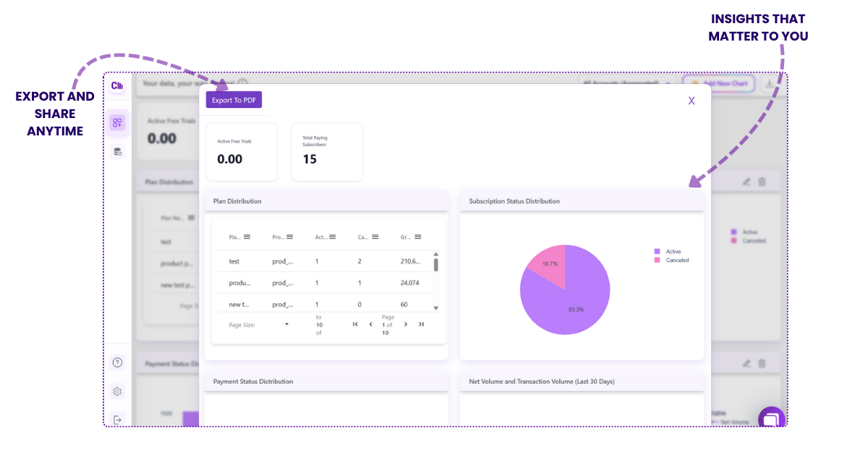
Task: Expand the Pla... column header menu
Action: [247, 237]
